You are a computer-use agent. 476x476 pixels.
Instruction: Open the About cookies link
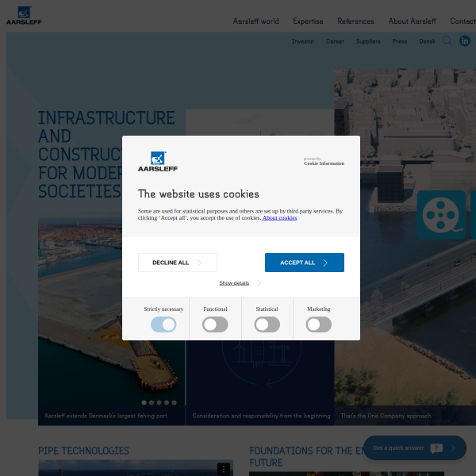coord(279,217)
